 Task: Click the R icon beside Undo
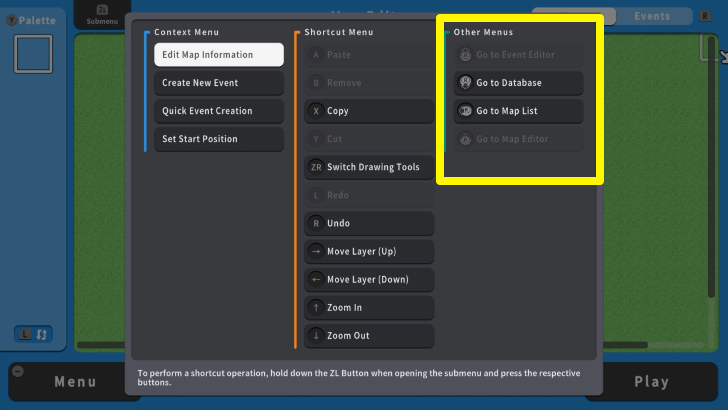coord(316,223)
